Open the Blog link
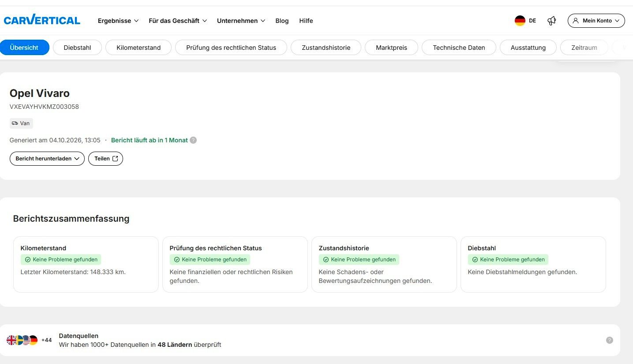633x364 pixels. 282,21
